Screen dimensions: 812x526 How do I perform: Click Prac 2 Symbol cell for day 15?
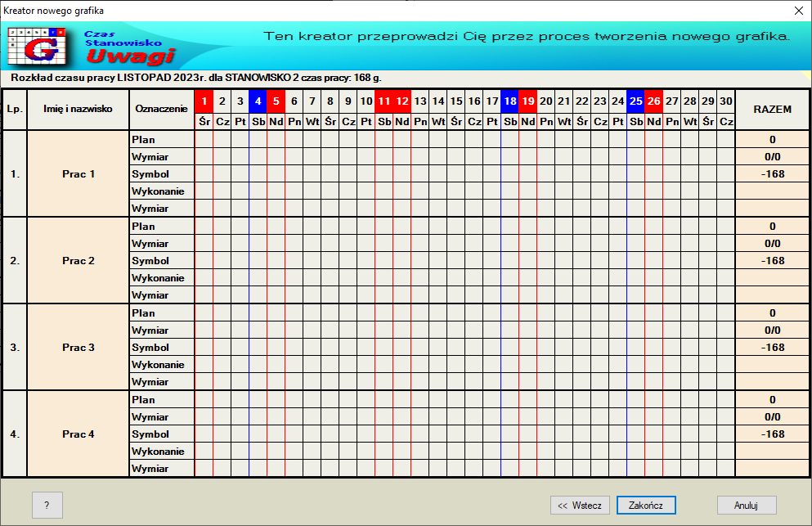click(455, 261)
